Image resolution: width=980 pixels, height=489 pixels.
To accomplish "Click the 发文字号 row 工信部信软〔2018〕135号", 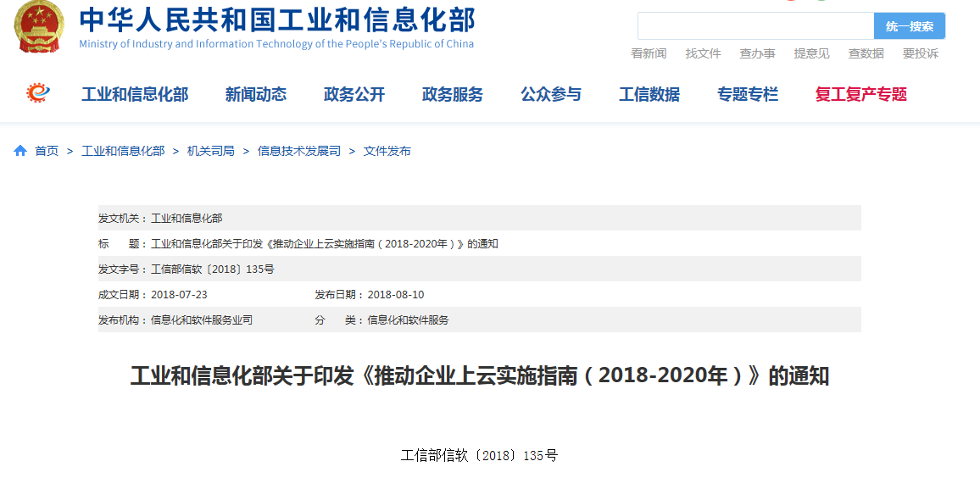I will tap(479, 270).
